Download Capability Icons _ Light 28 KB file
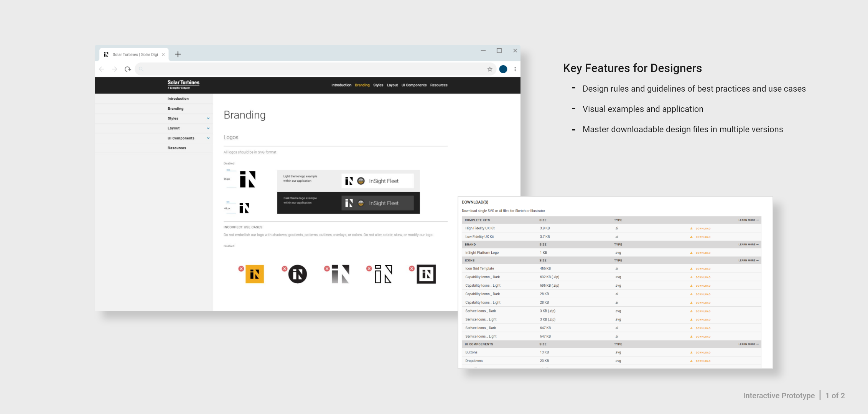The width and height of the screenshot is (868, 414). tap(700, 303)
